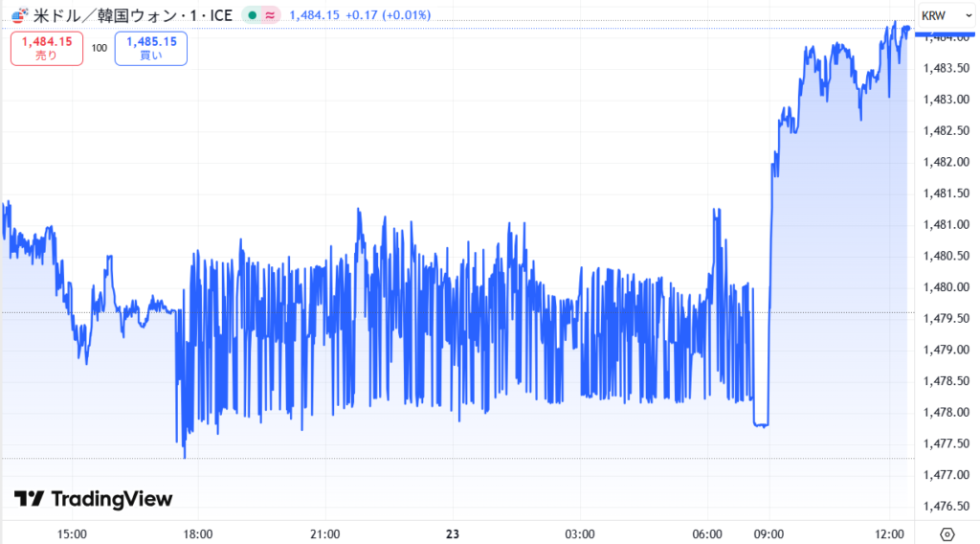
Task: Click the TradingView logo
Action: 93,499
